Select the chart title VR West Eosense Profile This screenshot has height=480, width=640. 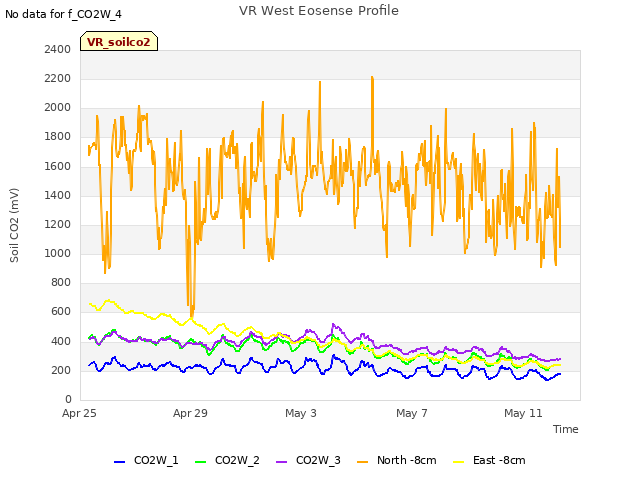coord(319,11)
